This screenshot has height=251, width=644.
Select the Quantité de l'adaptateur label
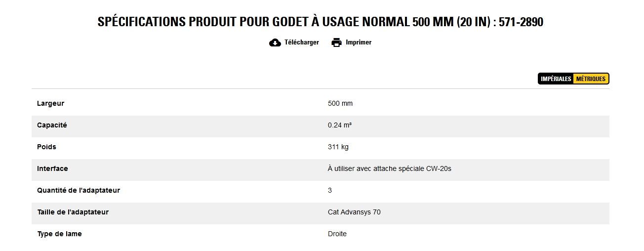78,191
